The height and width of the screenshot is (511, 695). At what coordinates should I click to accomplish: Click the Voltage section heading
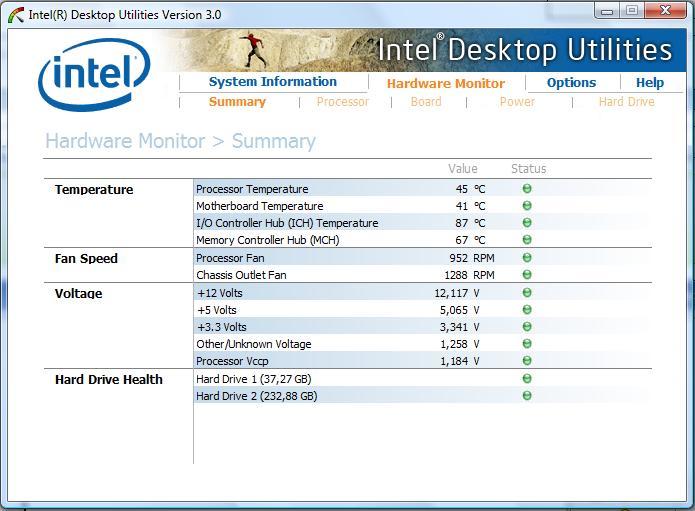[x=78, y=293]
